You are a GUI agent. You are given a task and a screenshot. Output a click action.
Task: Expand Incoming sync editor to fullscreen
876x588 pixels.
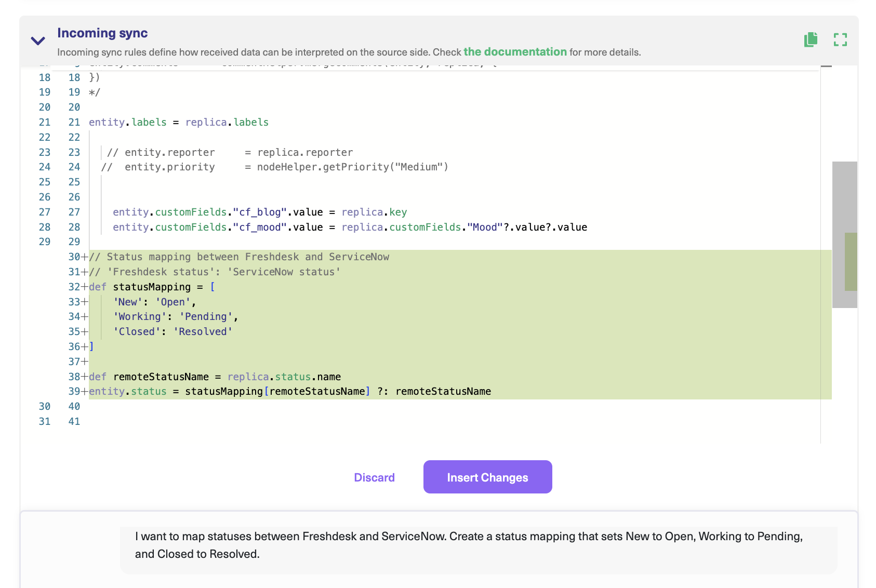pyautogui.click(x=840, y=39)
